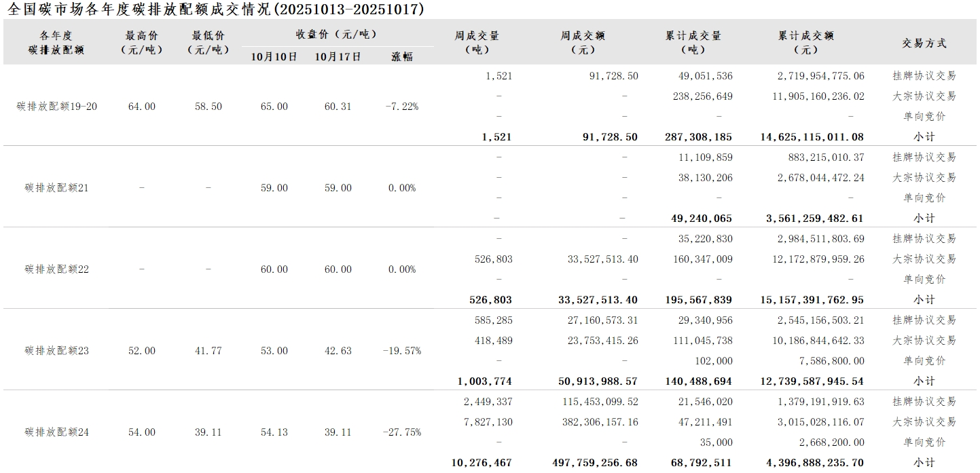Click the table title 全国碳市场各年度碳排放配额成交情况
The image size is (980, 473).
(216, 10)
